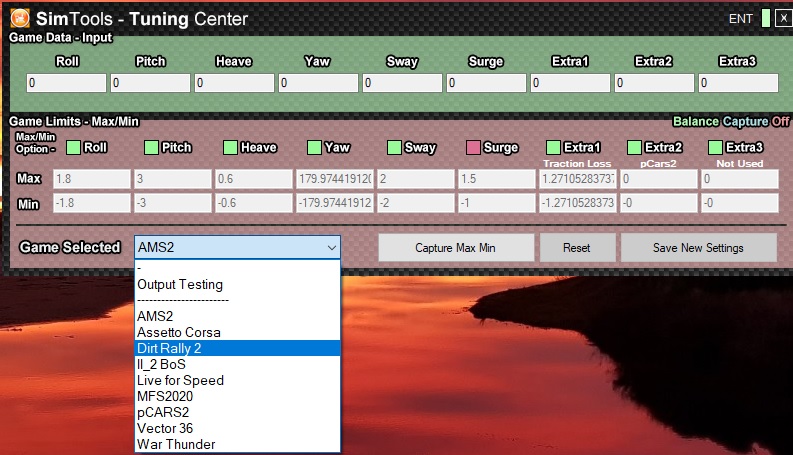
Task: Toggle the Extra3 max/min option box
Action: 715,148
